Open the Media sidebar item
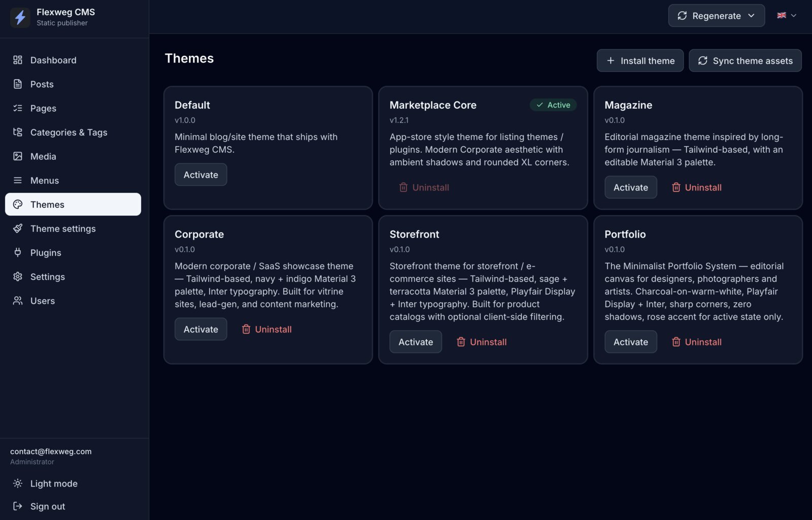Image resolution: width=812 pixels, height=520 pixels. pyautogui.click(x=73, y=156)
